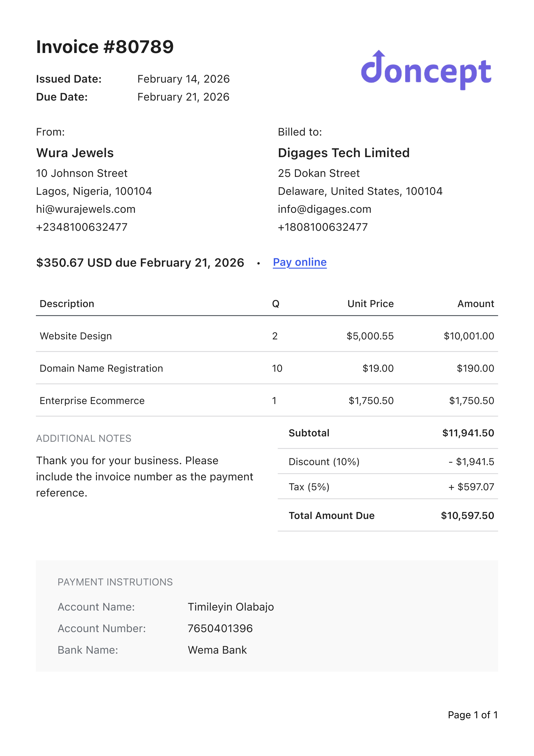Screen dimensions: 534x756
Task: Click the $350.67 USD due amount text
Action: 140,263
